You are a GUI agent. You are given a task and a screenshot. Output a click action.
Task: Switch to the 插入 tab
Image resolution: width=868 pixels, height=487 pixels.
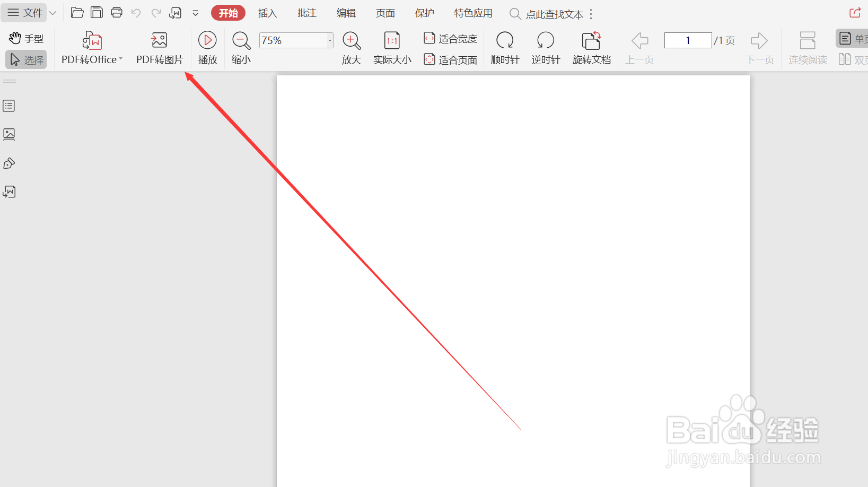[267, 13]
